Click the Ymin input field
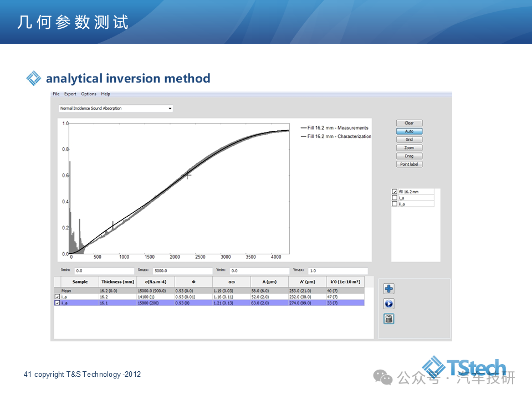The height and width of the screenshot is (399, 532). coord(260,271)
